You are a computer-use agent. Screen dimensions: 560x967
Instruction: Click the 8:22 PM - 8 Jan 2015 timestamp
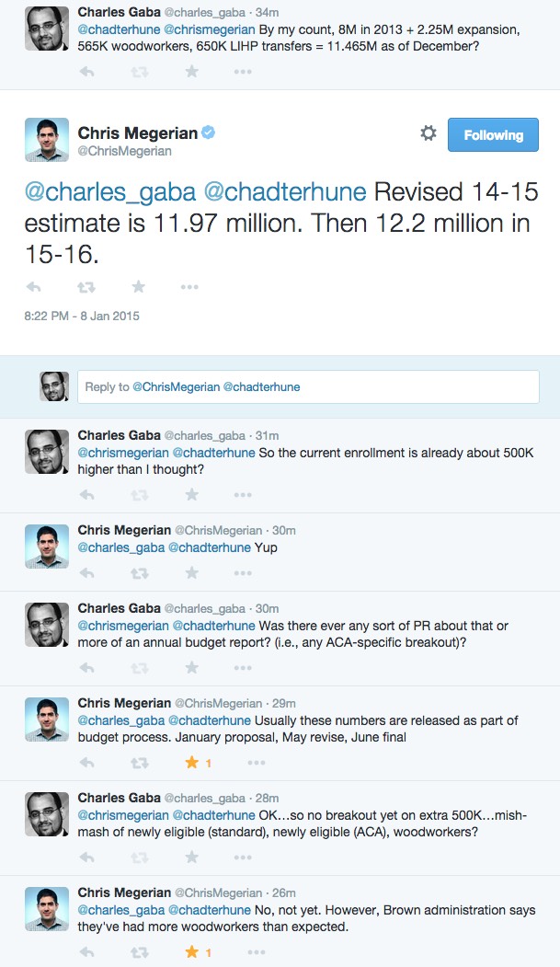pos(81,317)
